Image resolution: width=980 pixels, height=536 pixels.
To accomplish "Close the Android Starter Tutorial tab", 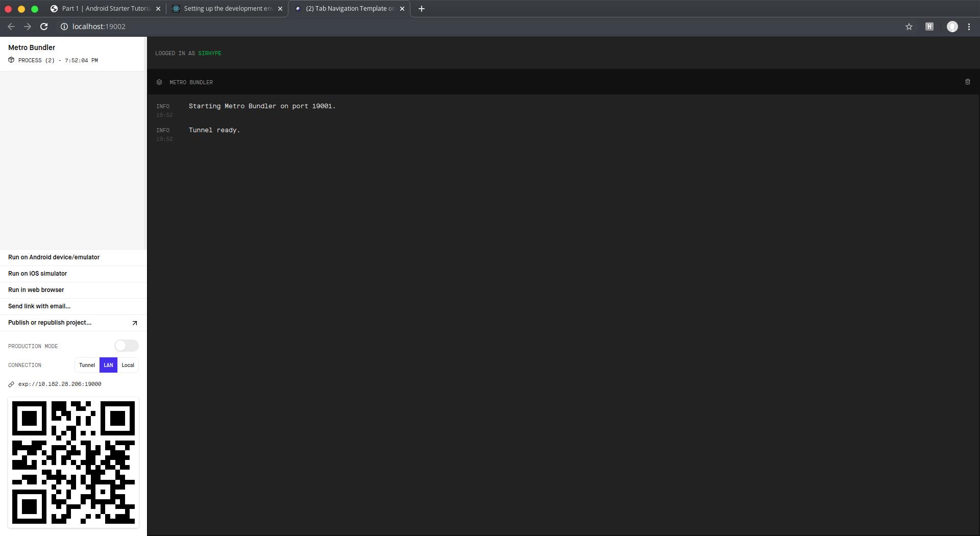I will (x=158, y=9).
